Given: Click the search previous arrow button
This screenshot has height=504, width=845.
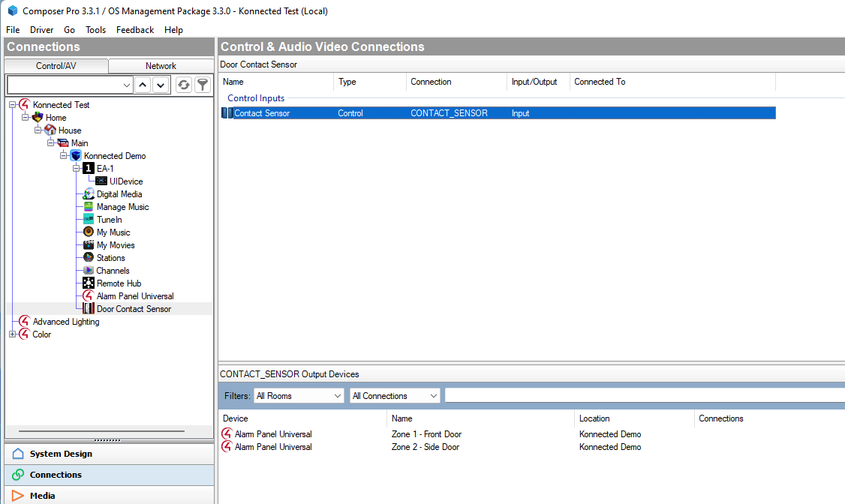Looking at the screenshot, I should coord(143,85).
